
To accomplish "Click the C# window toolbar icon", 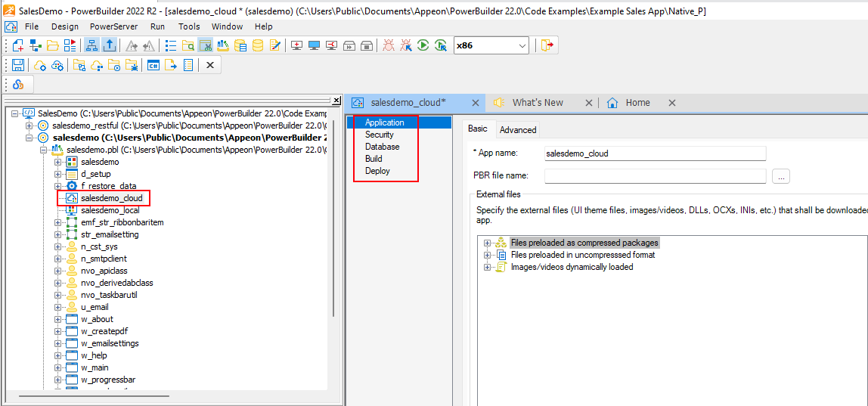I will click(x=153, y=65).
